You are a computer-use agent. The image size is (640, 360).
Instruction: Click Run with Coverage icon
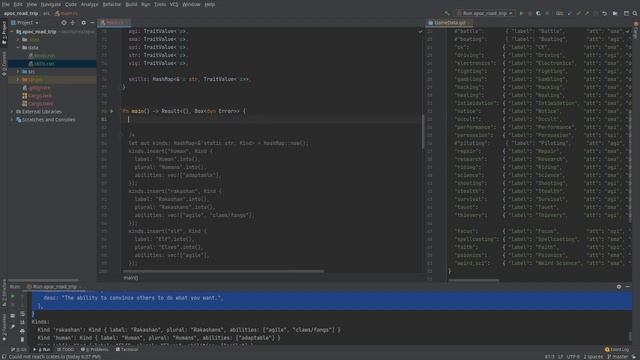click(x=538, y=13)
